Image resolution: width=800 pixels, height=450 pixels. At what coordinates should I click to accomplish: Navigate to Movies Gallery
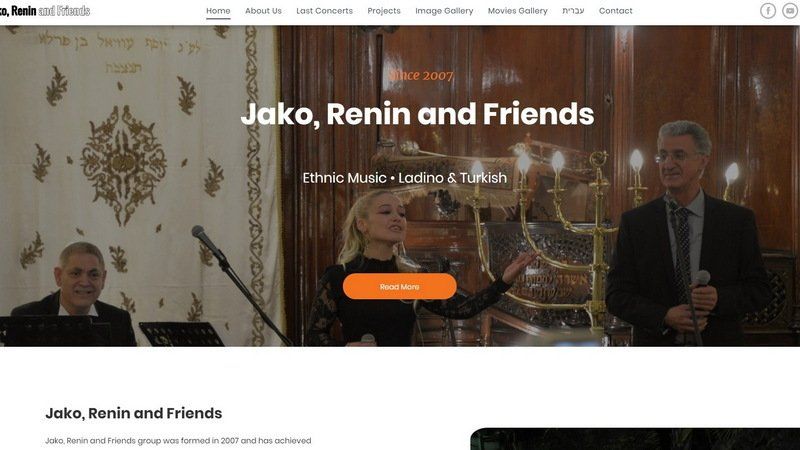coord(517,11)
